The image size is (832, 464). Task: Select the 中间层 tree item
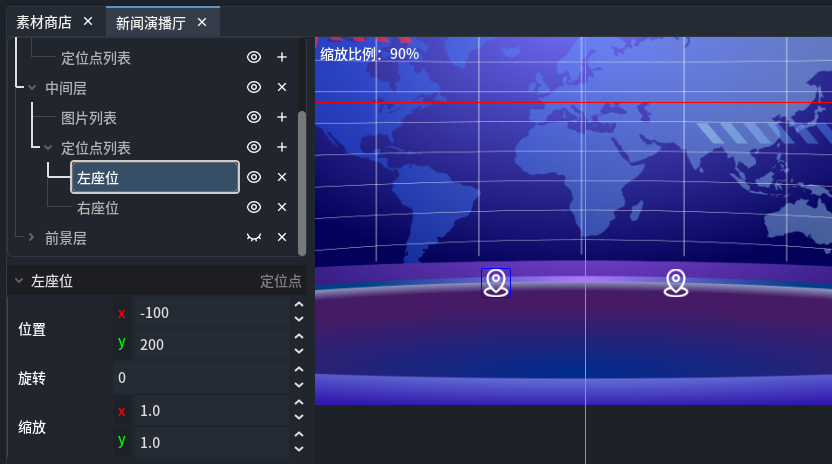[x=66, y=88]
